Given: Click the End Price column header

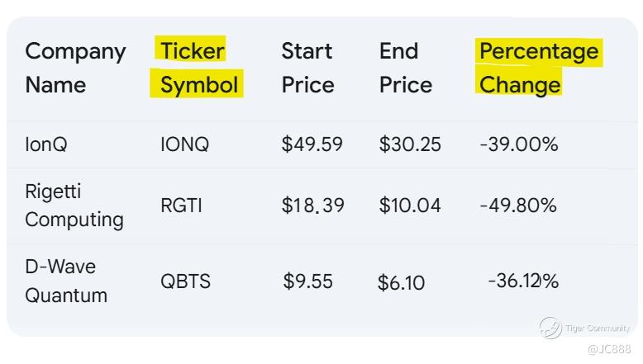Looking at the screenshot, I should 406,68.
